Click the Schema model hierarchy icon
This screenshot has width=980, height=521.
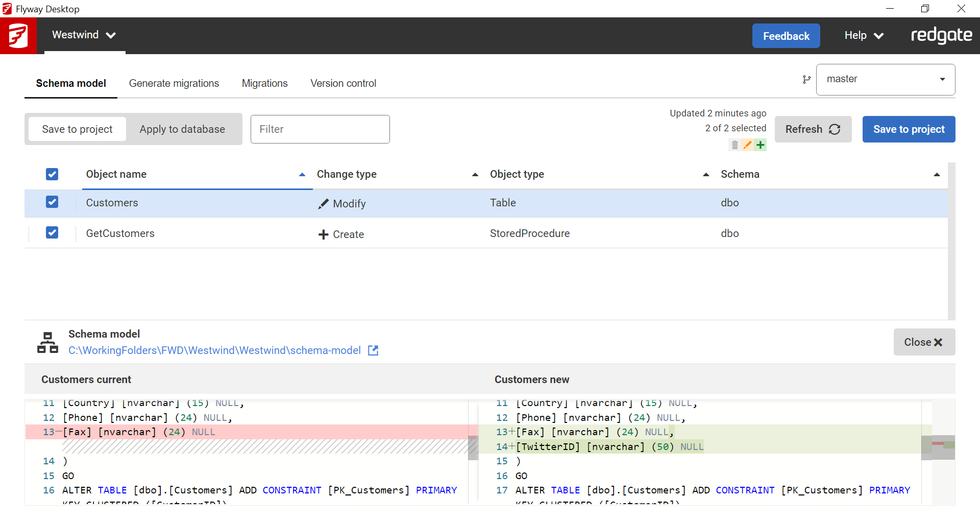(47, 342)
